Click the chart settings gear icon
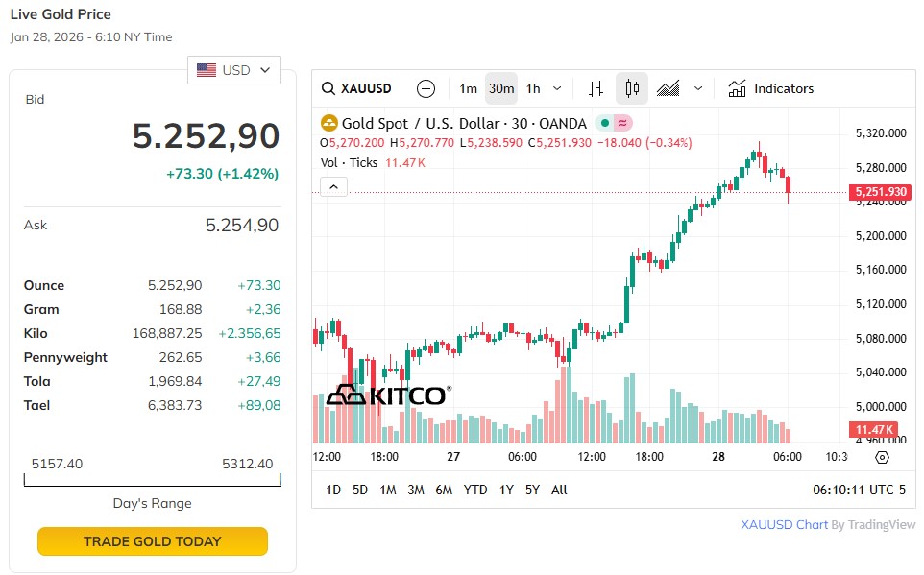Viewport: 924px width, 575px height. [883, 457]
